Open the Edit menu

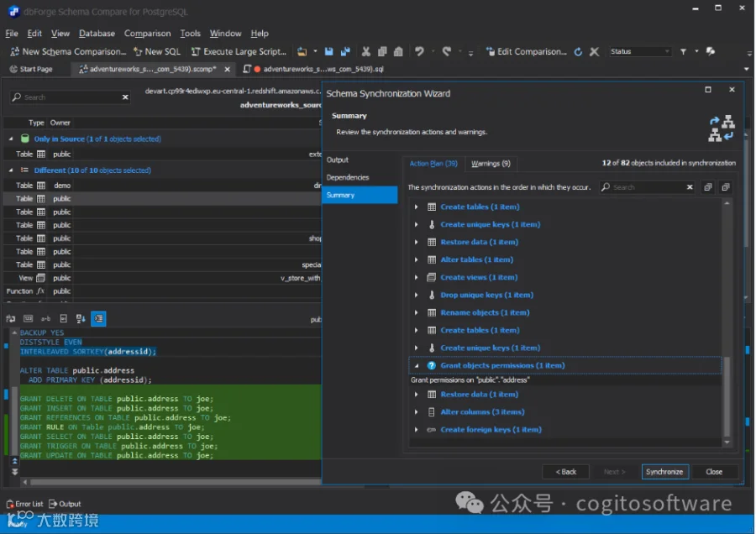34,34
